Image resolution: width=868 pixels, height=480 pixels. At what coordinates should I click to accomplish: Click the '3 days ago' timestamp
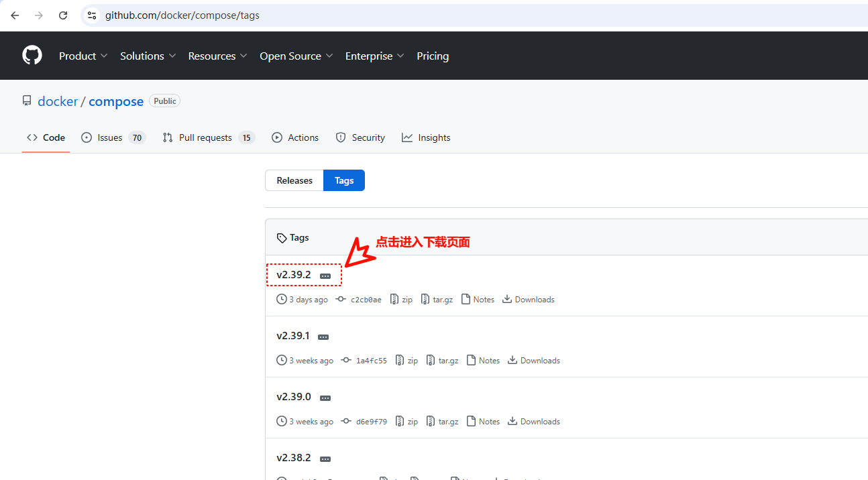[309, 300]
